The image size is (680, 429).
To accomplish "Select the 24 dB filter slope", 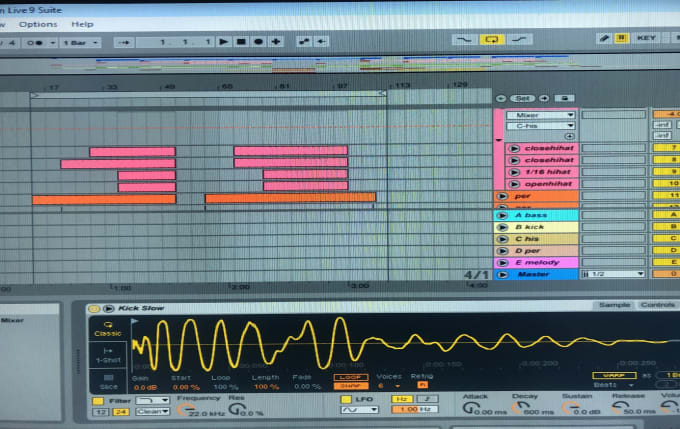I will pyautogui.click(x=120, y=412).
